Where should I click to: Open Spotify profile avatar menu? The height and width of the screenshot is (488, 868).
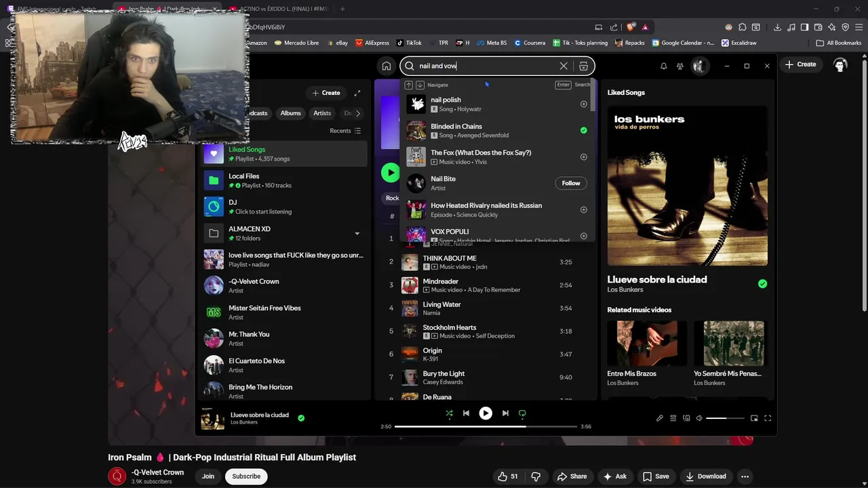point(699,66)
